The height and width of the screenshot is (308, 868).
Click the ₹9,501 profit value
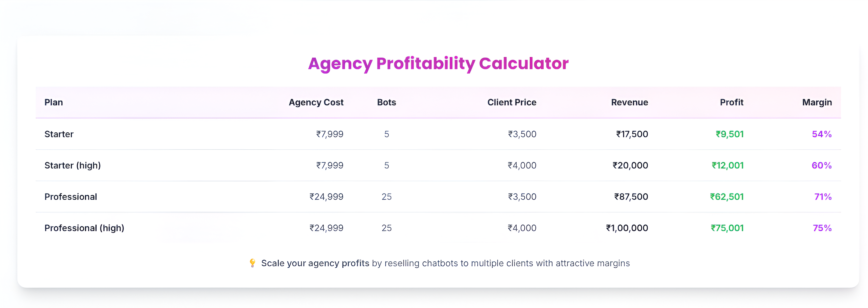(x=730, y=134)
